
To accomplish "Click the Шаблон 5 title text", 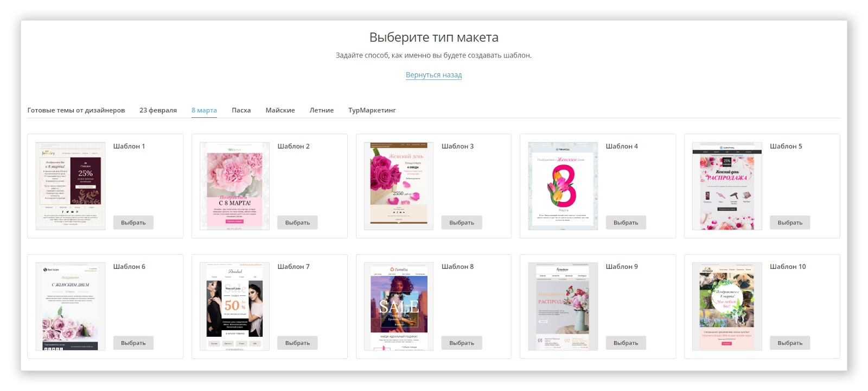I will point(786,146).
